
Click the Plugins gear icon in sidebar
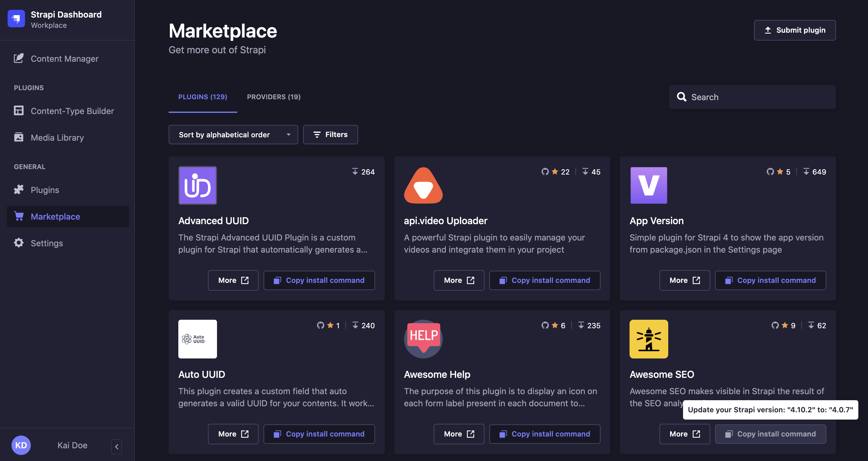19,189
